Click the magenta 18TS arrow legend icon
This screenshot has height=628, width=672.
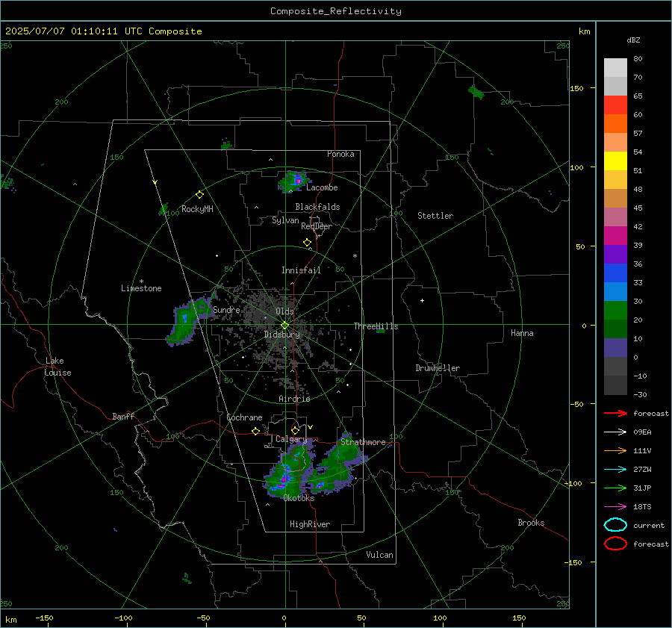[x=615, y=506]
